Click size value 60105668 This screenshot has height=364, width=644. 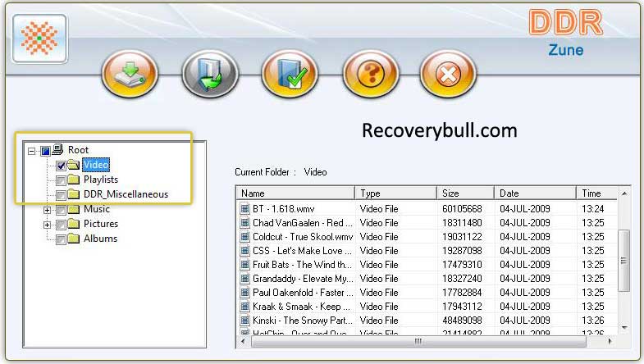462,209
